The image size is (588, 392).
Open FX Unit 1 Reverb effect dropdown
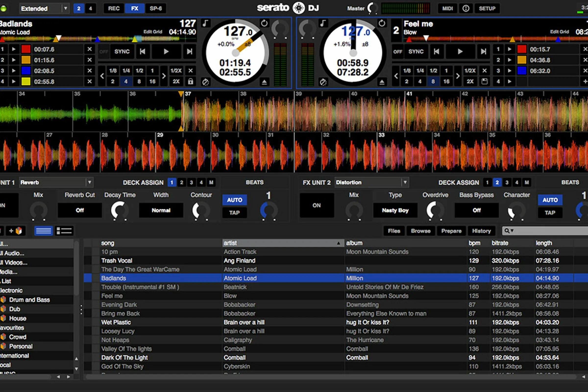point(89,183)
